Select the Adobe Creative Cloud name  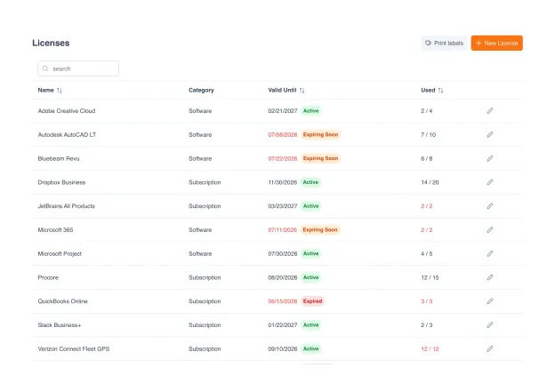point(67,111)
